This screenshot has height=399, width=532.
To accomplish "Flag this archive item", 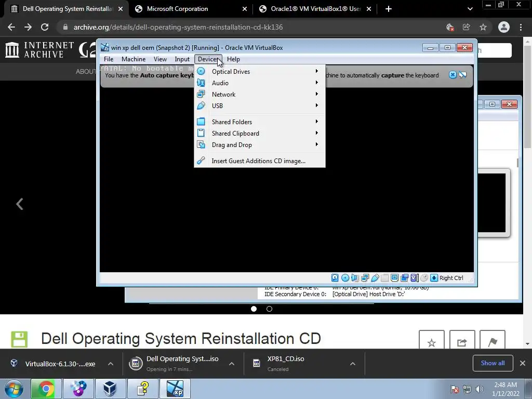I will [493, 340].
